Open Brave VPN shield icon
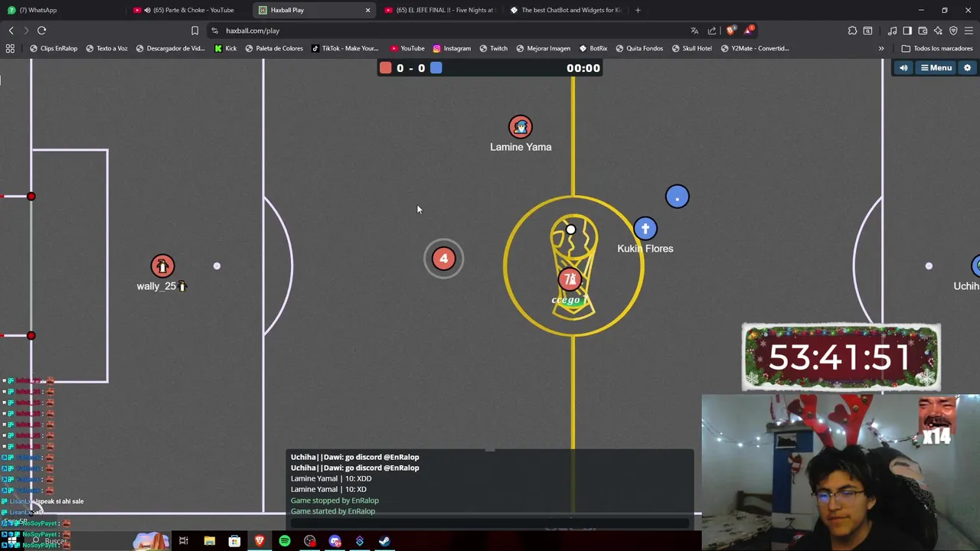The width and height of the screenshot is (980, 551). 953,31
